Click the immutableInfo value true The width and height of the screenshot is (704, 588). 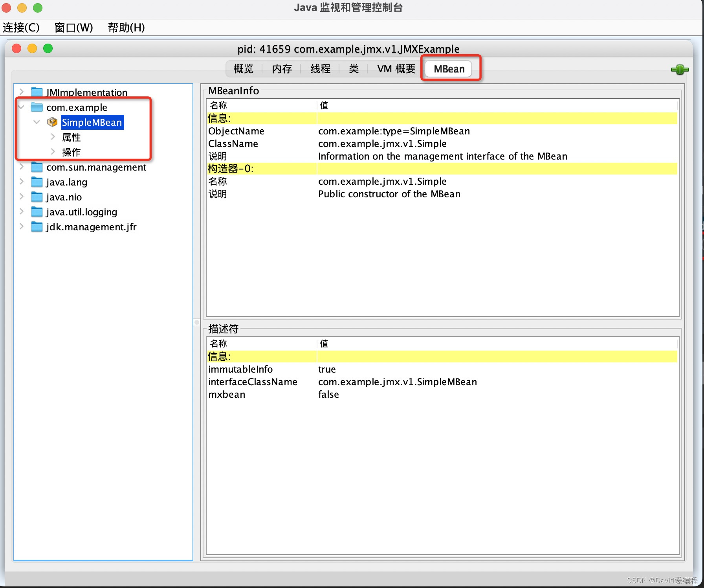(327, 369)
